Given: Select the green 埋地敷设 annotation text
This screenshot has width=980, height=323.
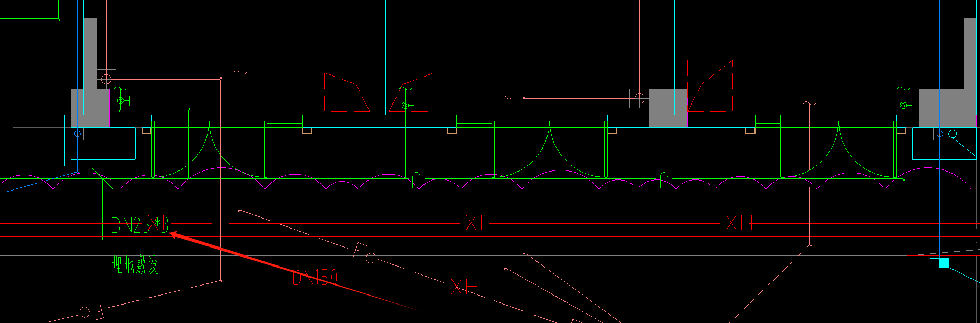Looking at the screenshot, I should 135,264.
